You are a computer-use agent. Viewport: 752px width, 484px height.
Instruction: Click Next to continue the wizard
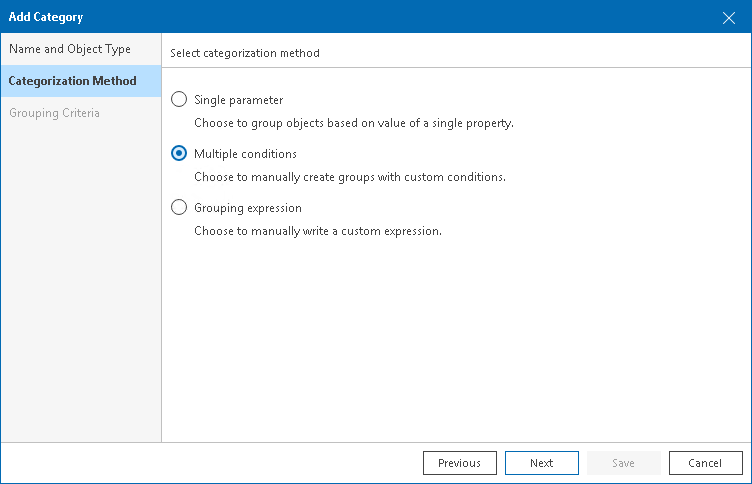pos(542,463)
